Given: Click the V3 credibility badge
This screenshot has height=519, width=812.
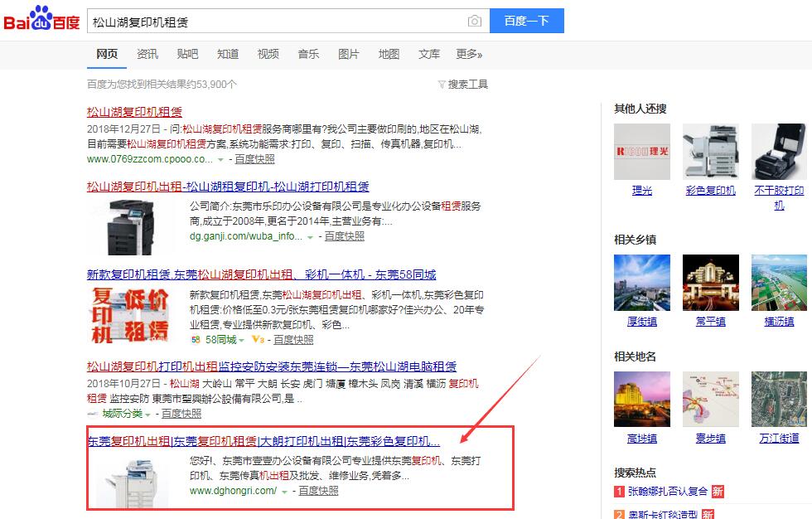Looking at the screenshot, I should tap(257, 339).
